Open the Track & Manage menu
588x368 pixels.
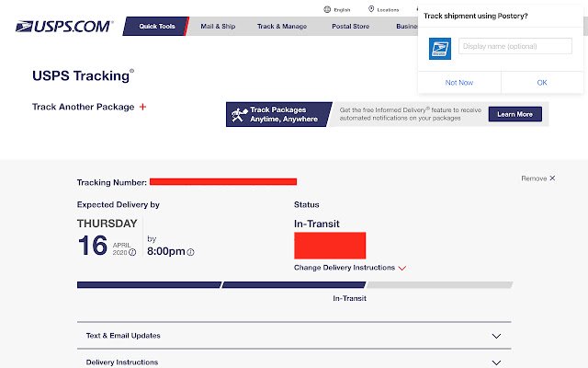(x=282, y=27)
